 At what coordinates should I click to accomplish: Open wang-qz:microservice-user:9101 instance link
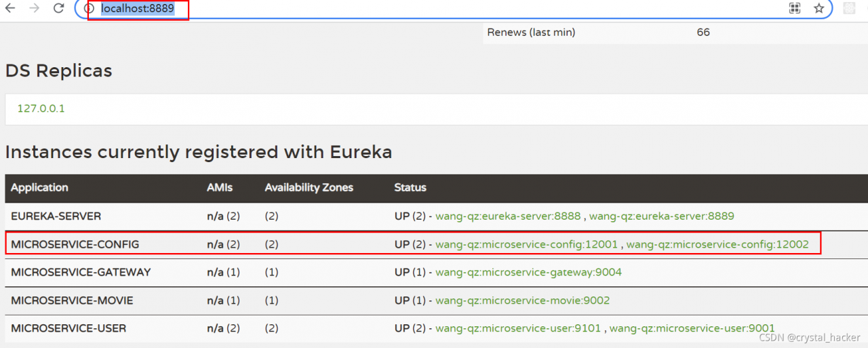[518, 328]
